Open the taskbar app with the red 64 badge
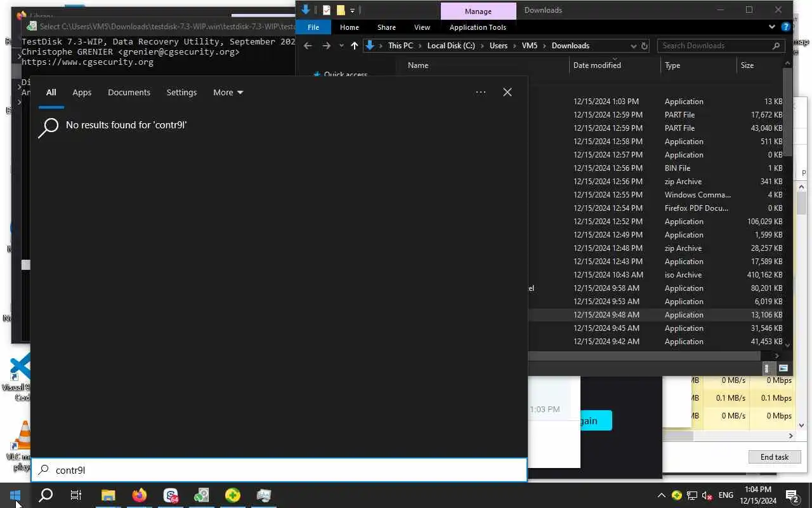Viewport: 812px width, 508px height. (x=171, y=495)
